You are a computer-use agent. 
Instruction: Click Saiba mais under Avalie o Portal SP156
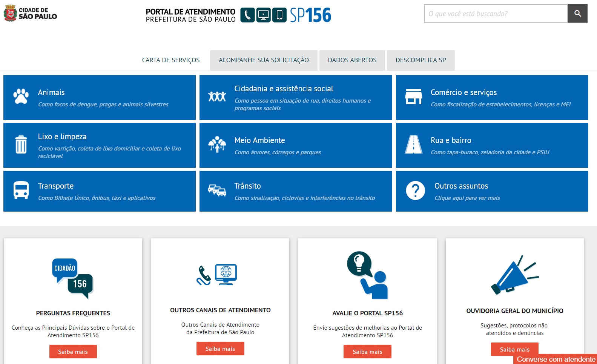point(367,352)
